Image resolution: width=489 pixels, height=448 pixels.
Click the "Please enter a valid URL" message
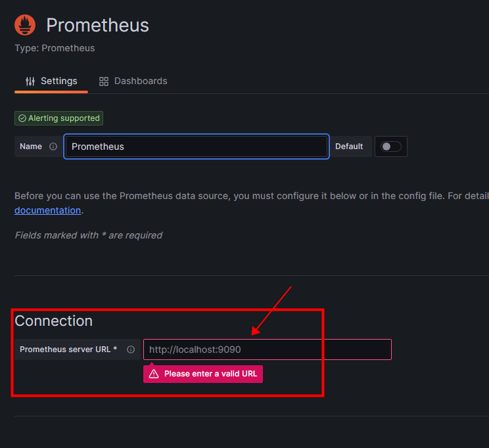pos(210,374)
